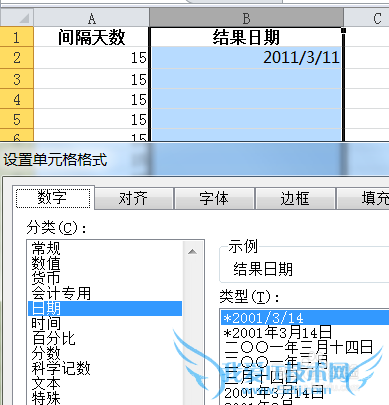Screen dimensions: 389x405
Task: Click cell A1 '间隔天数'
Action: point(91,37)
